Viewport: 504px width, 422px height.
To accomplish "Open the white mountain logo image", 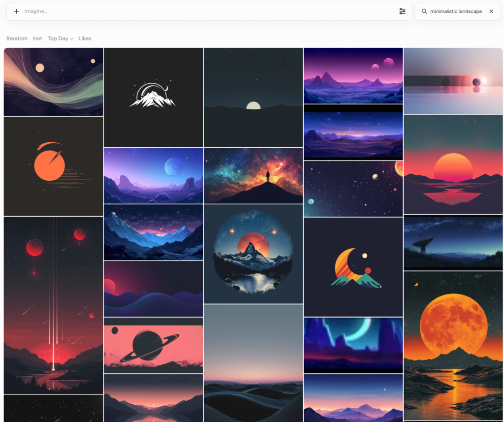I will coord(153,97).
